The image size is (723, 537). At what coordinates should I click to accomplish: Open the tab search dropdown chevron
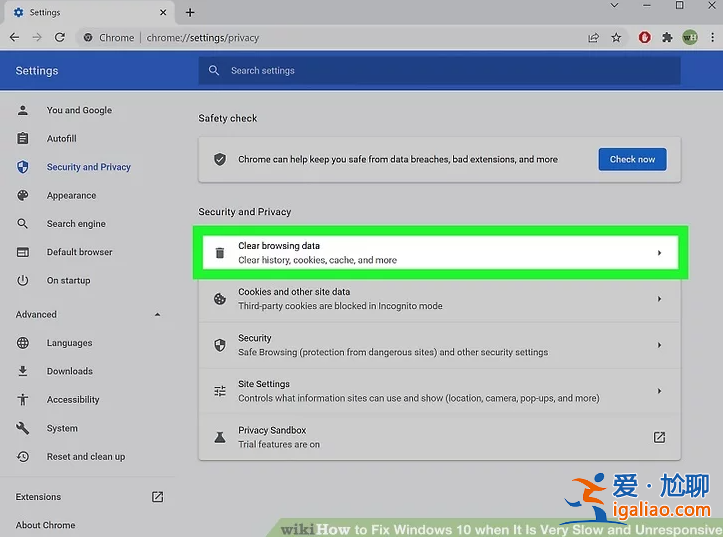pos(614,6)
